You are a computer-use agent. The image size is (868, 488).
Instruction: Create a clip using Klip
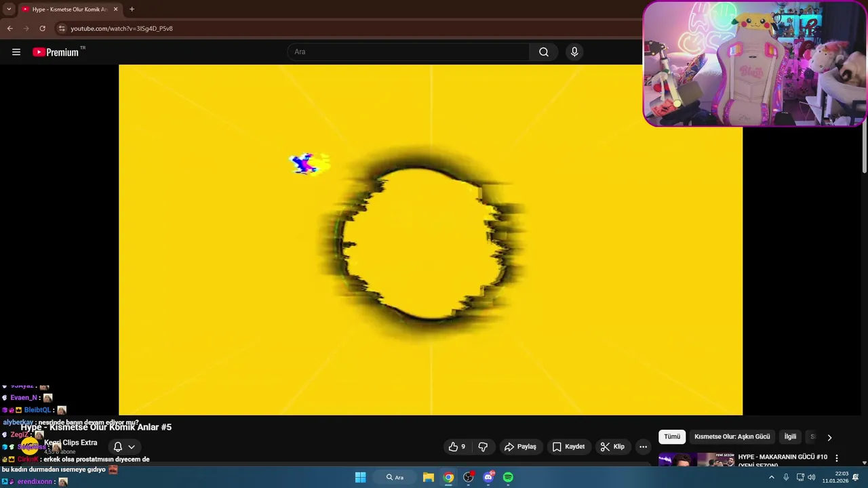pos(612,447)
